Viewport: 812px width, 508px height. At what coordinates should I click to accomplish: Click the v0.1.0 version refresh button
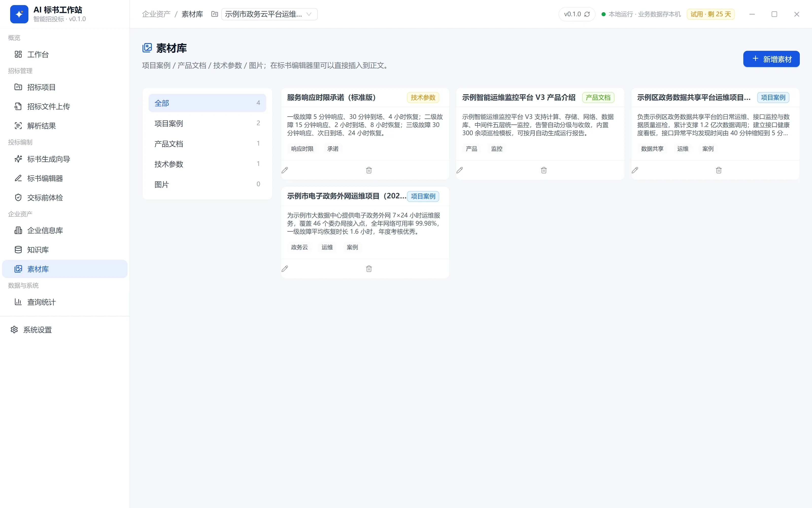[577, 14]
